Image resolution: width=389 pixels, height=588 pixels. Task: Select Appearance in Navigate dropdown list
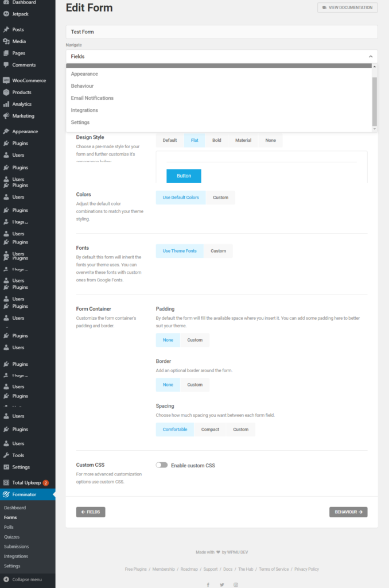tap(219, 74)
